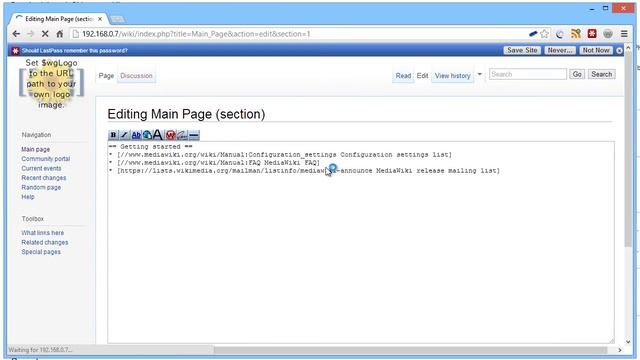Screen dimensions: 640x360
Task: Click the blue key icon in address bar
Action: pyautogui.click(x=533, y=34)
